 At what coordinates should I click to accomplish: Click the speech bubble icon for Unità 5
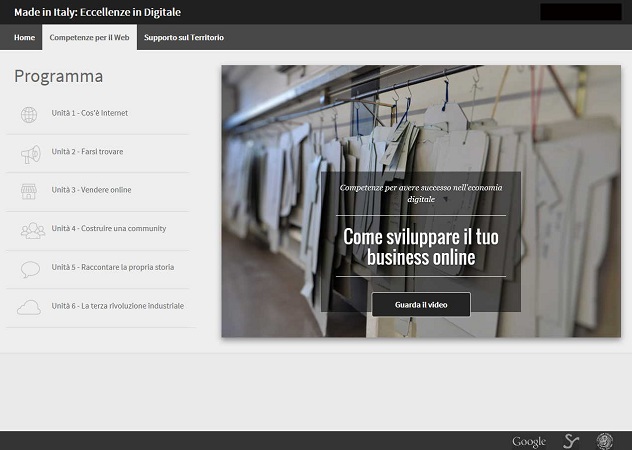click(x=30, y=269)
